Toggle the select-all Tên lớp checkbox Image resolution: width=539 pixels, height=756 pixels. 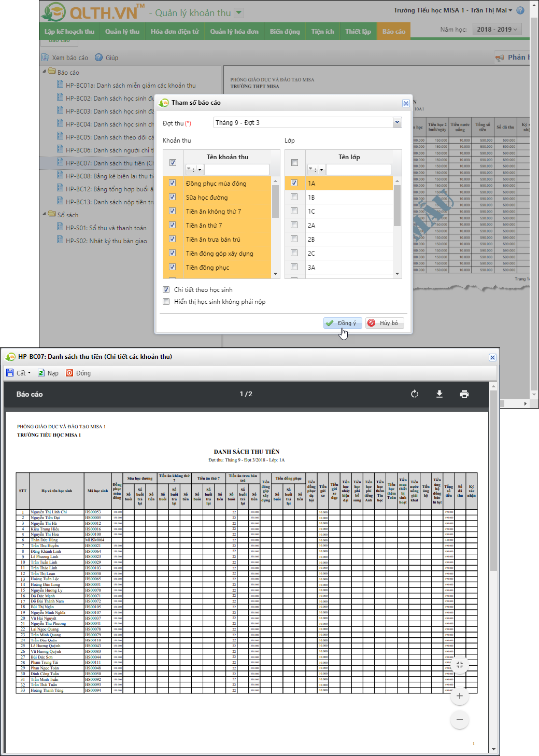pos(294,162)
